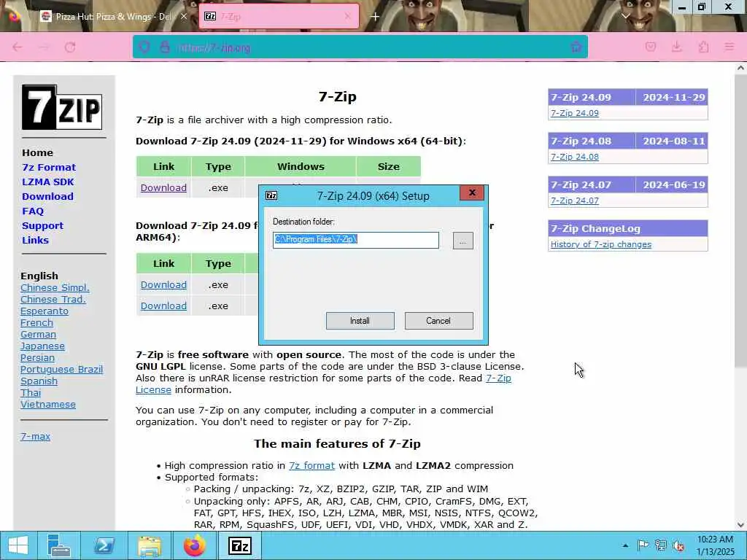Expand the list all tabs chevron
This screenshot has width=747, height=560.
pyautogui.click(x=626, y=16)
